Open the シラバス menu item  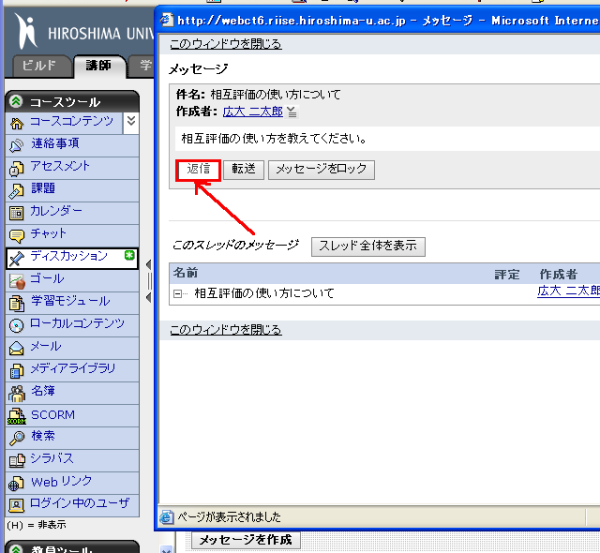tap(52, 458)
